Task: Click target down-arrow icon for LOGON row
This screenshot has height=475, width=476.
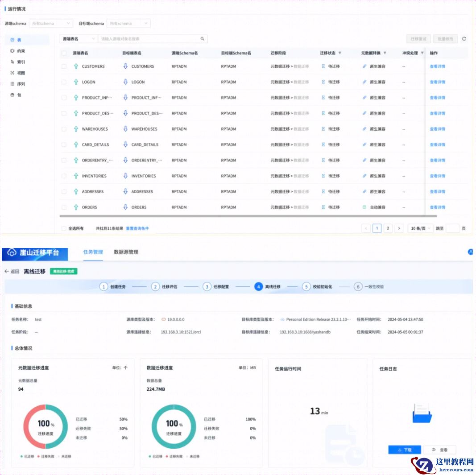Action: point(125,82)
